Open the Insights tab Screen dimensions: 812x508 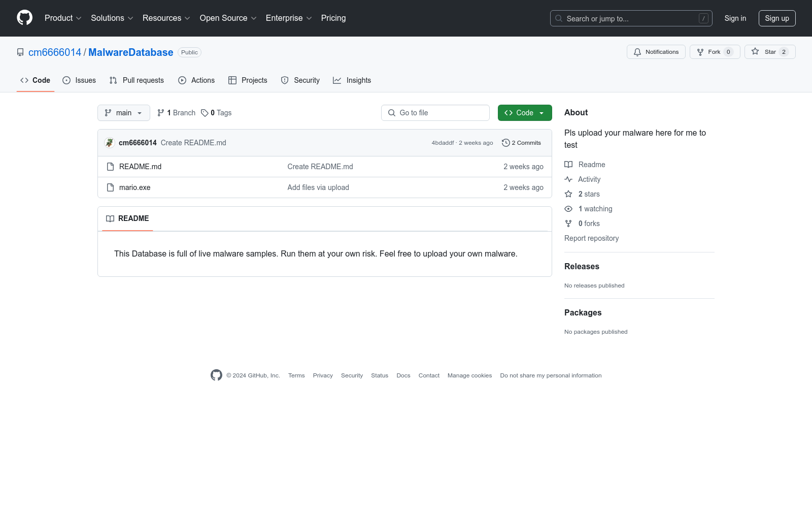tap(352, 80)
